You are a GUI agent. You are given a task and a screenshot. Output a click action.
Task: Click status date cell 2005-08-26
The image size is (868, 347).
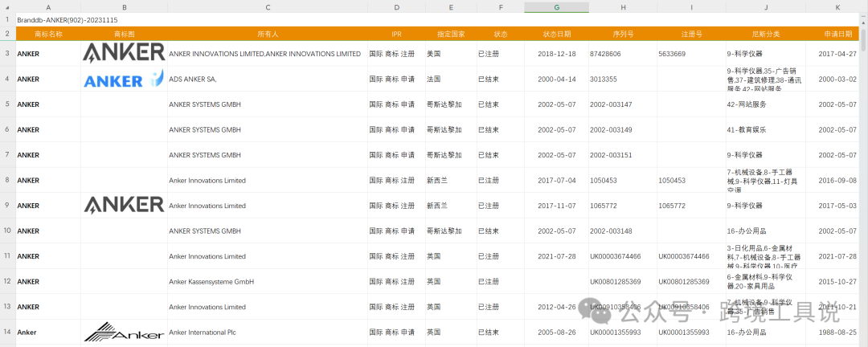(x=557, y=333)
